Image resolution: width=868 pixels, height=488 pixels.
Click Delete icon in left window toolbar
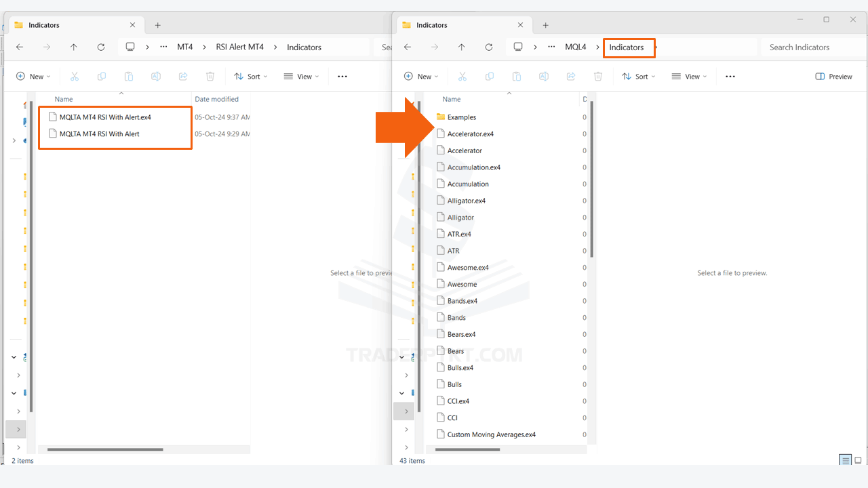pyautogui.click(x=210, y=77)
